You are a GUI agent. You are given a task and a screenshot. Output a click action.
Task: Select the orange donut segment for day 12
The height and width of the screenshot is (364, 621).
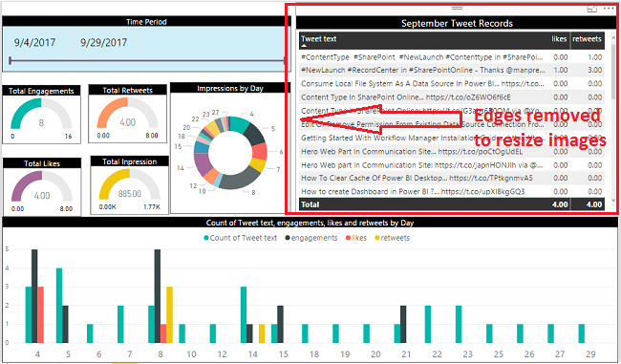211,177
